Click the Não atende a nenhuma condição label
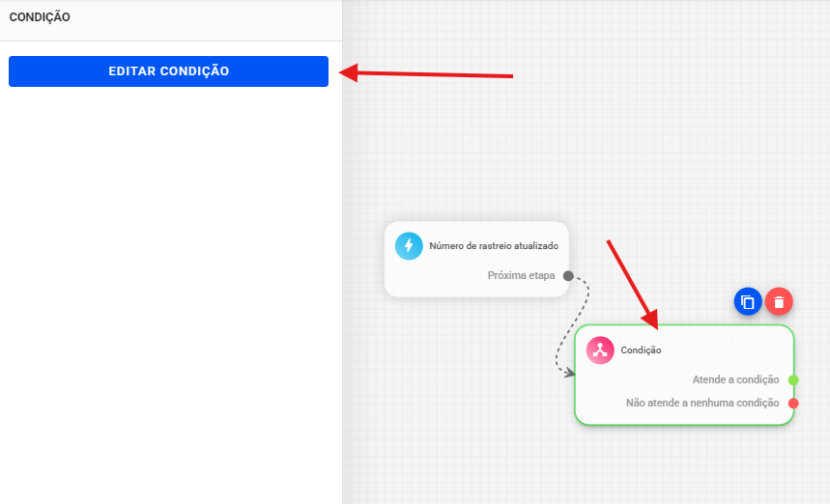The image size is (830, 504). [702, 403]
